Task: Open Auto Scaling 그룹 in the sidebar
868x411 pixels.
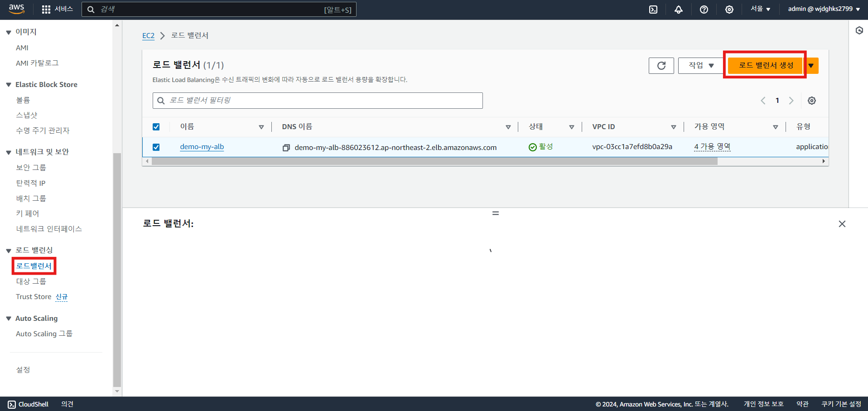Action: point(44,334)
